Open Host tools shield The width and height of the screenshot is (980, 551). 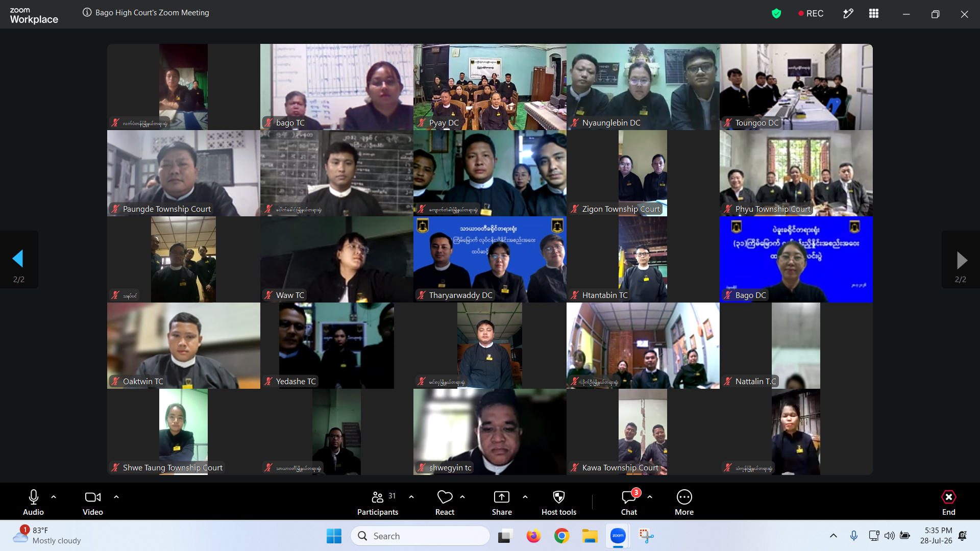coord(559,503)
